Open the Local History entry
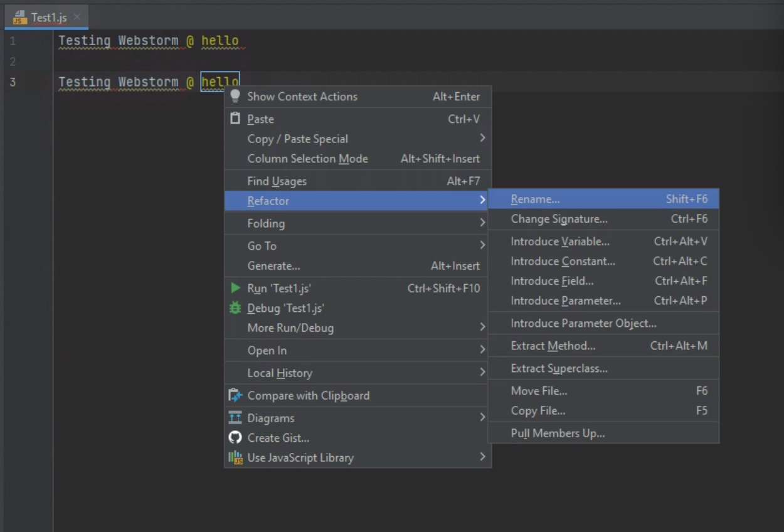 point(358,373)
